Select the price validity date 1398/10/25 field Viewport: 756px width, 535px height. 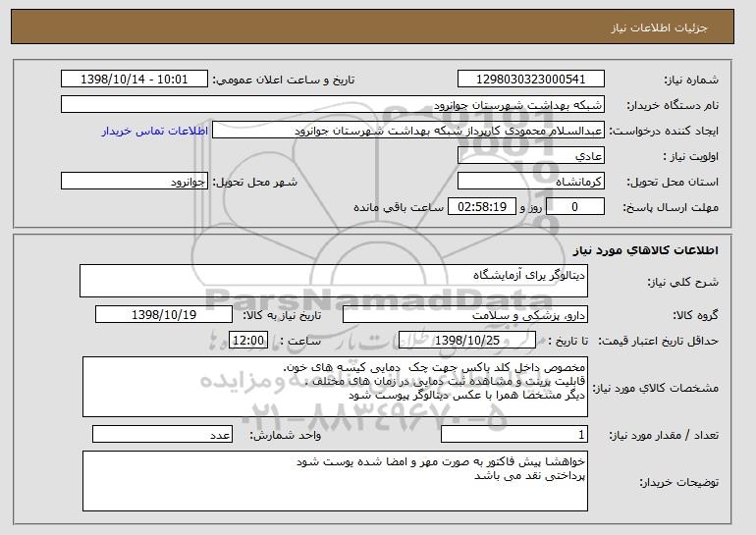pos(467,341)
